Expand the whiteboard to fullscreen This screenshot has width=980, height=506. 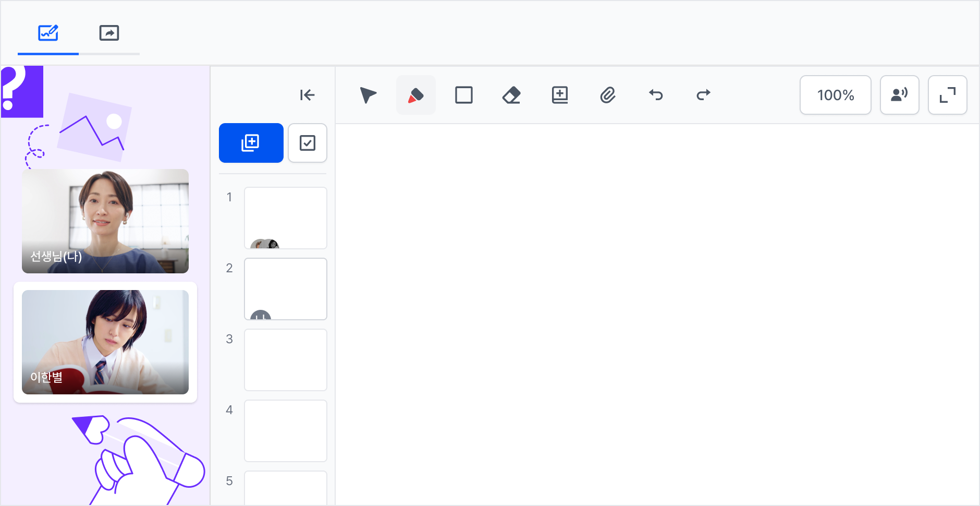click(x=948, y=95)
